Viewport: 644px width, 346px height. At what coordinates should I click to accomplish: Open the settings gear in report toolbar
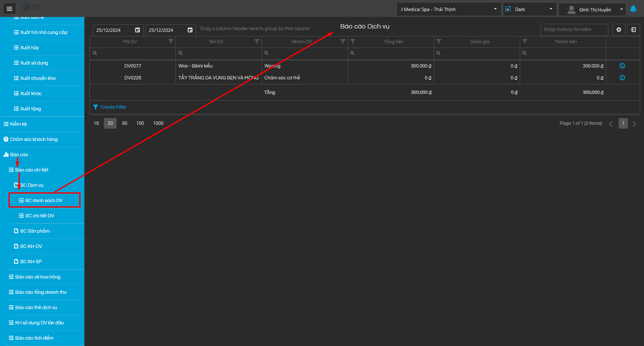(x=619, y=30)
